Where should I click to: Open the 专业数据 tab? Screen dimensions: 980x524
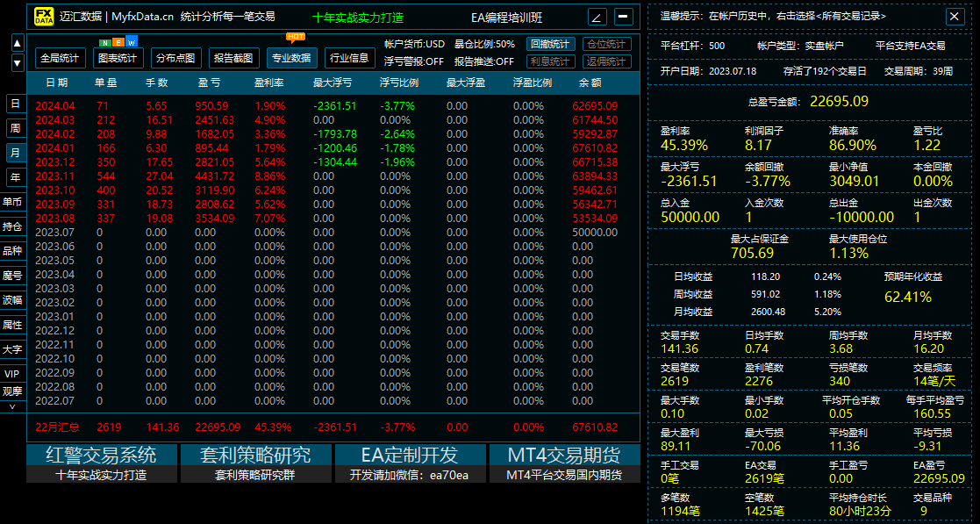(x=292, y=59)
